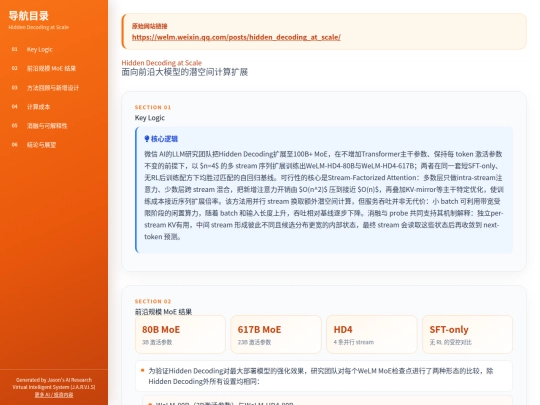Click the Generated by Jason's AI Research footer text
This screenshot has width=540, height=405.
point(54,384)
